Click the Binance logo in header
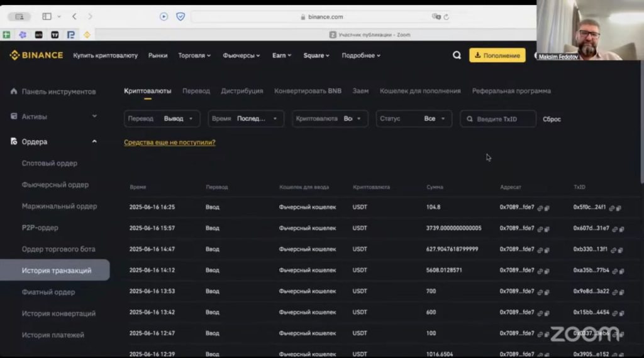The image size is (644, 358). click(x=36, y=55)
